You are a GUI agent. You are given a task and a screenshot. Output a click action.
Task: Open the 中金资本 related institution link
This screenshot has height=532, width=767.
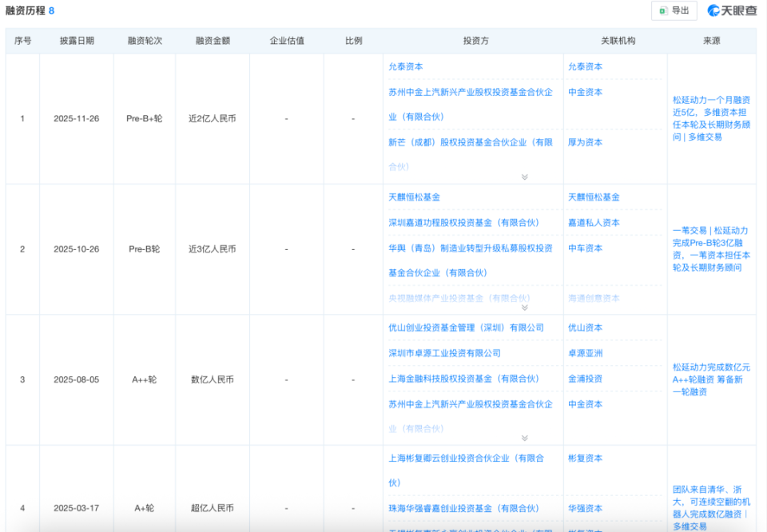pos(586,93)
